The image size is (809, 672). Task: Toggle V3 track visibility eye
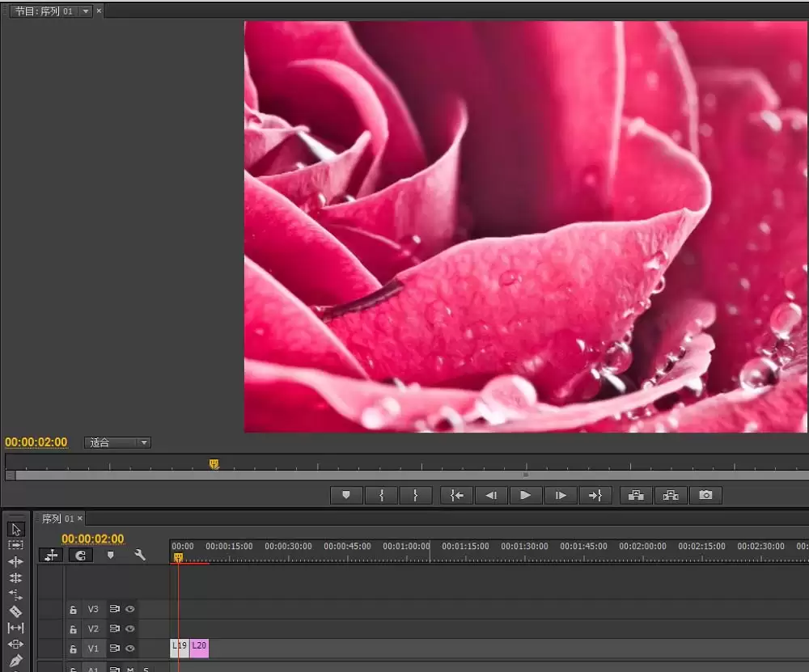tap(130, 609)
